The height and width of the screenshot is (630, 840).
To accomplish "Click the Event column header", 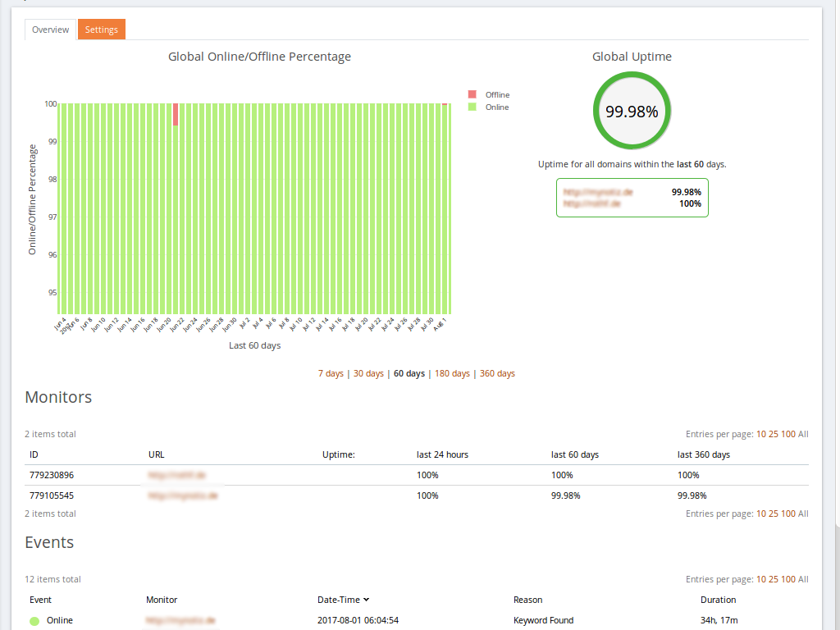I will click(x=41, y=600).
